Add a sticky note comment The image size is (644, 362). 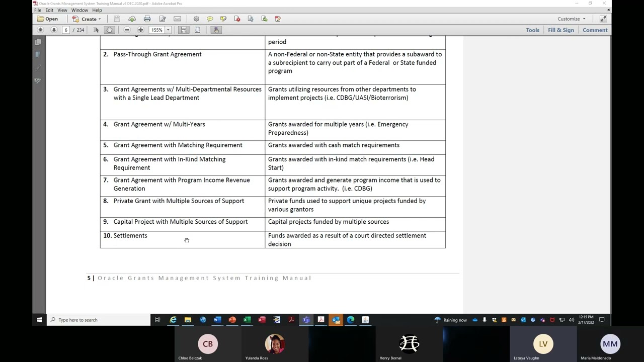[210, 19]
